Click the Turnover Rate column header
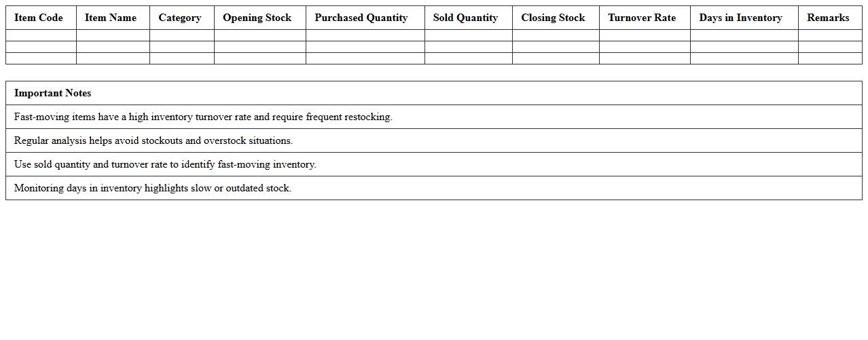Viewport: 868px width, 340px height. tap(642, 18)
